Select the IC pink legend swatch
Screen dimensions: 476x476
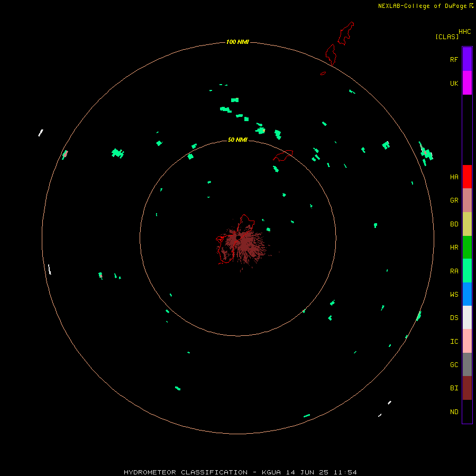click(467, 341)
